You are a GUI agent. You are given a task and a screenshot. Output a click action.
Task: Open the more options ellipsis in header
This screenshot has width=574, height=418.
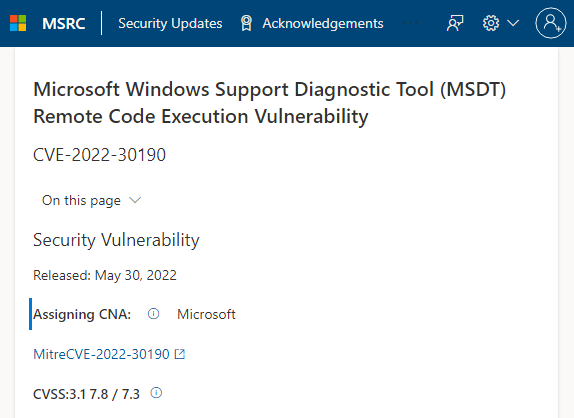click(411, 23)
